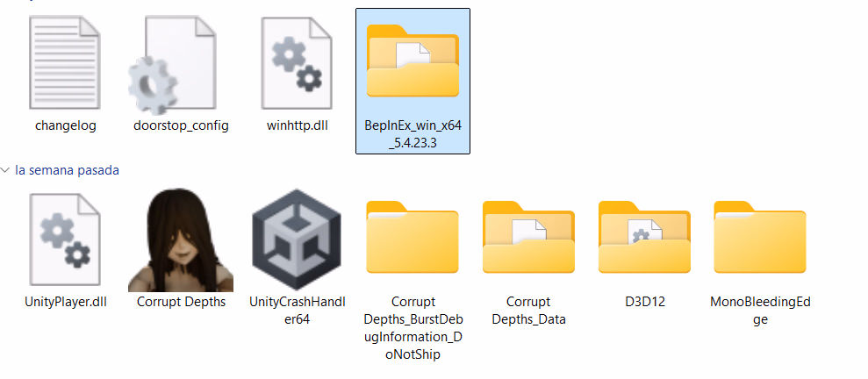Select the winhttp.dll file icon
Viewport: 868px width, 379px height.
coord(297,62)
